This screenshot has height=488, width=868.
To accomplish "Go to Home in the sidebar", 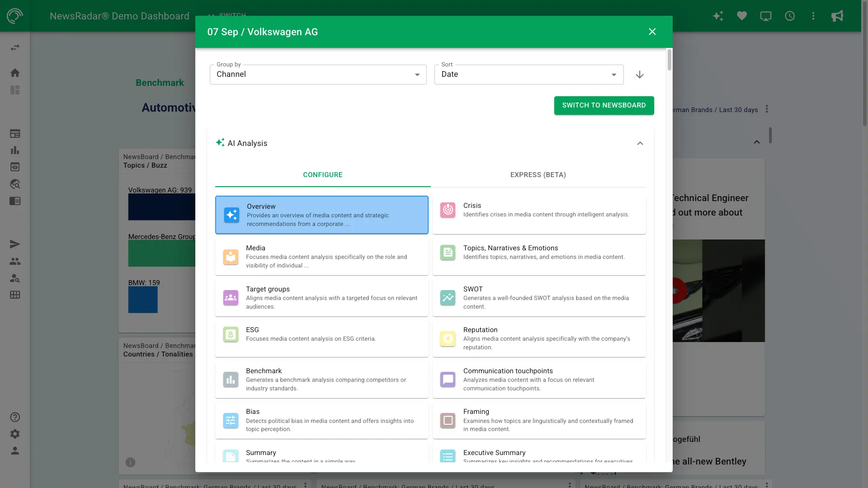I will (15, 73).
